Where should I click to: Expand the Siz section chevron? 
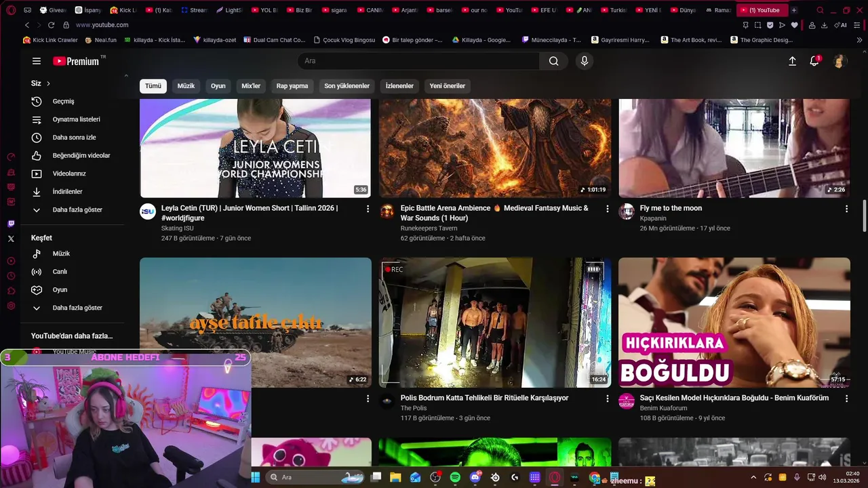[x=48, y=83]
